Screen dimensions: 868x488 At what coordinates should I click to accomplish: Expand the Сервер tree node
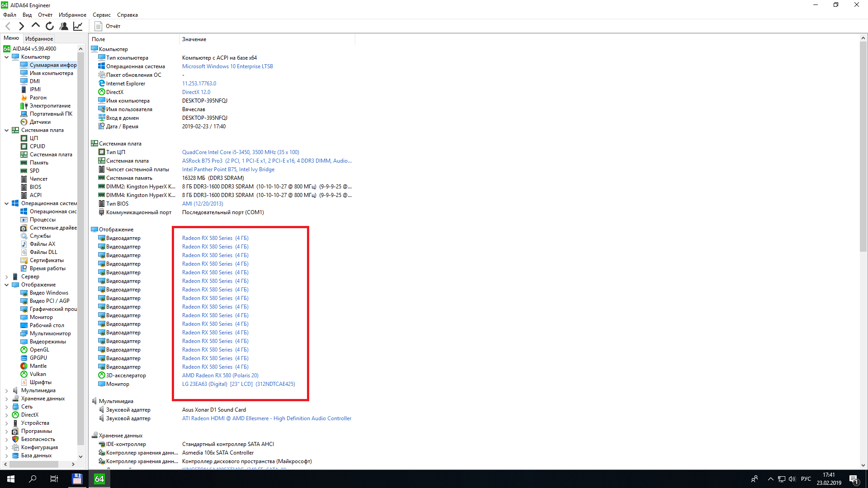coord(6,277)
